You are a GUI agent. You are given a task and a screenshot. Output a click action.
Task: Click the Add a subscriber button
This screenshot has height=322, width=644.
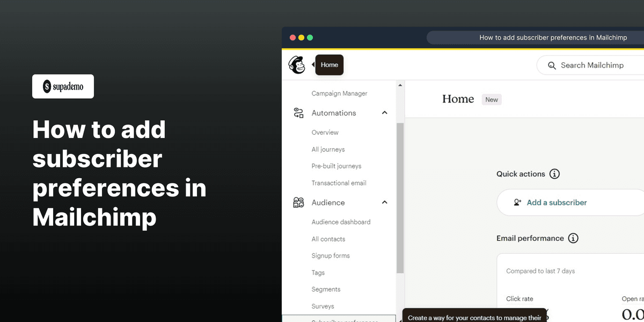click(x=557, y=202)
